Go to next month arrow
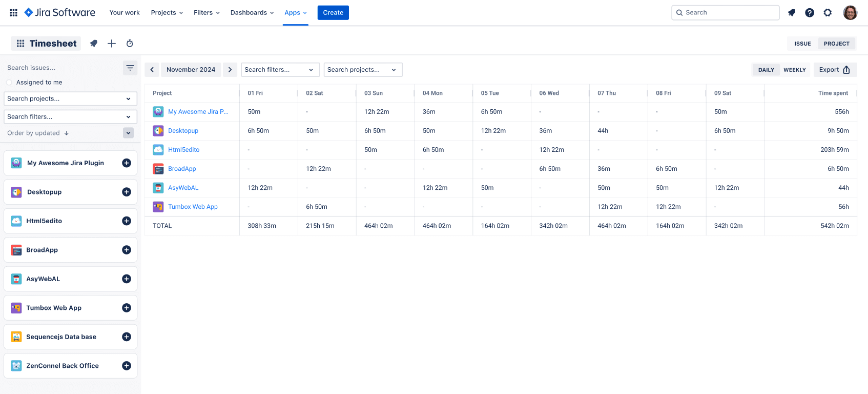The height and width of the screenshot is (394, 868). (x=230, y=70)
